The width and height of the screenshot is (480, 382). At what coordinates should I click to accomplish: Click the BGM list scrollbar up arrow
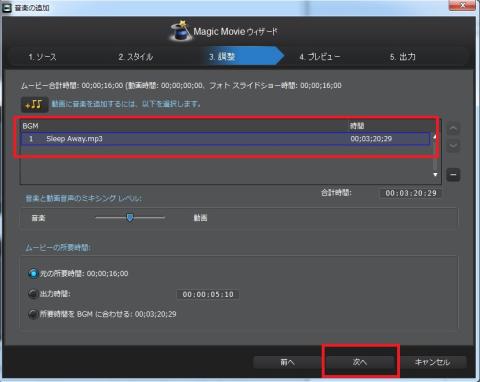coord(435,136)
